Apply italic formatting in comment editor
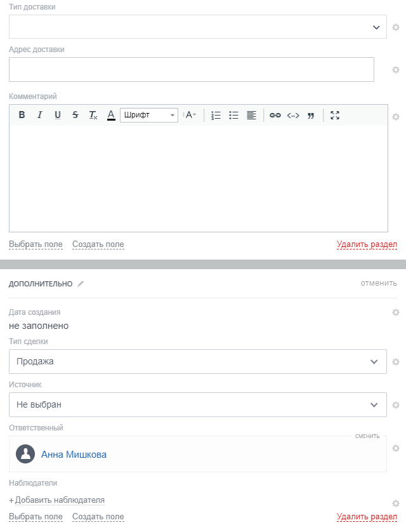This screenshot has height=532, width=406. pyautogui.click(x=39, y=115)
